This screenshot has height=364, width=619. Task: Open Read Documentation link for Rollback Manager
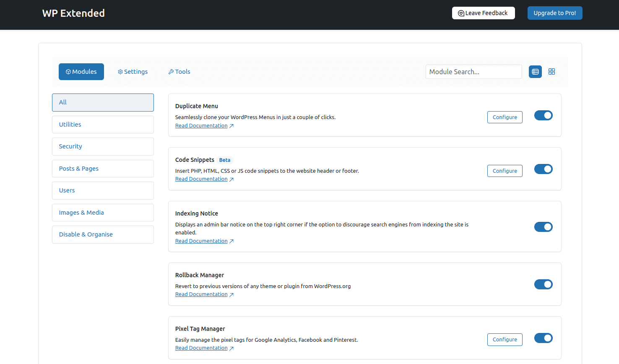(201, 294)
